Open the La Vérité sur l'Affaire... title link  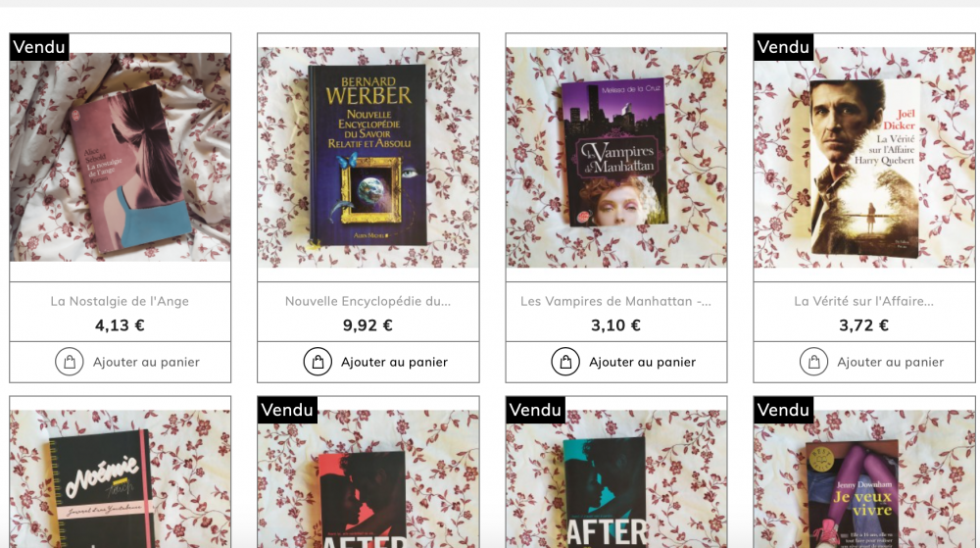coord(864,301)
